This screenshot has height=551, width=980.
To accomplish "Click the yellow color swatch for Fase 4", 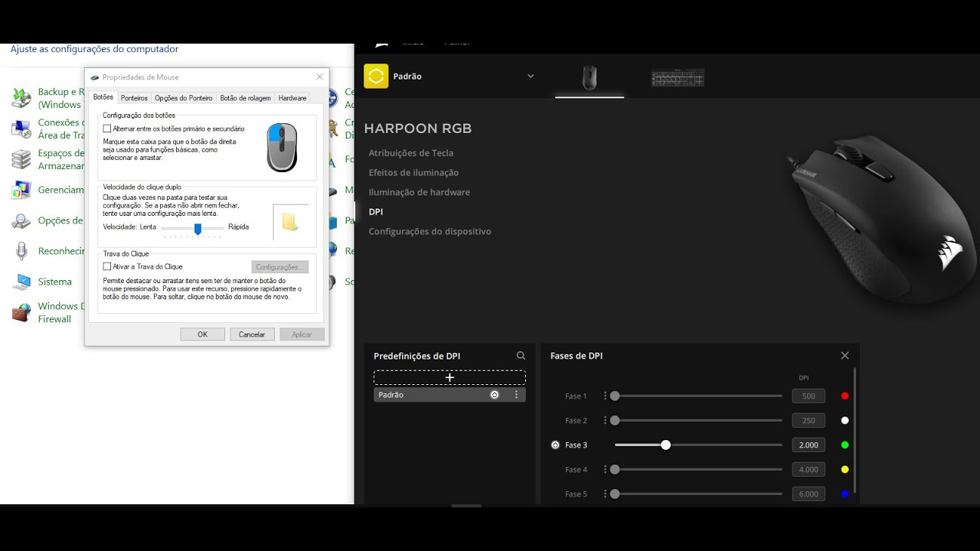I will [845, 469].
